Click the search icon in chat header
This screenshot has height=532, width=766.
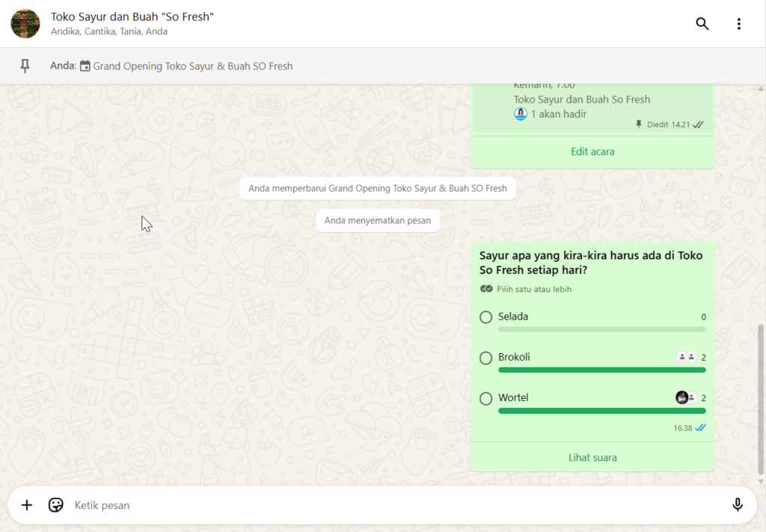pyautogui.click(x=702, y=24)
